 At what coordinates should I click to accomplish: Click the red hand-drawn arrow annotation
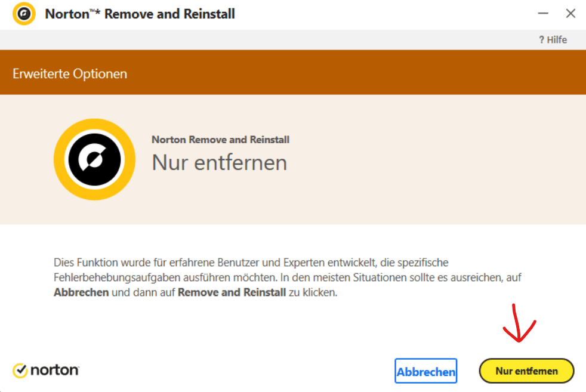point(519,323)
